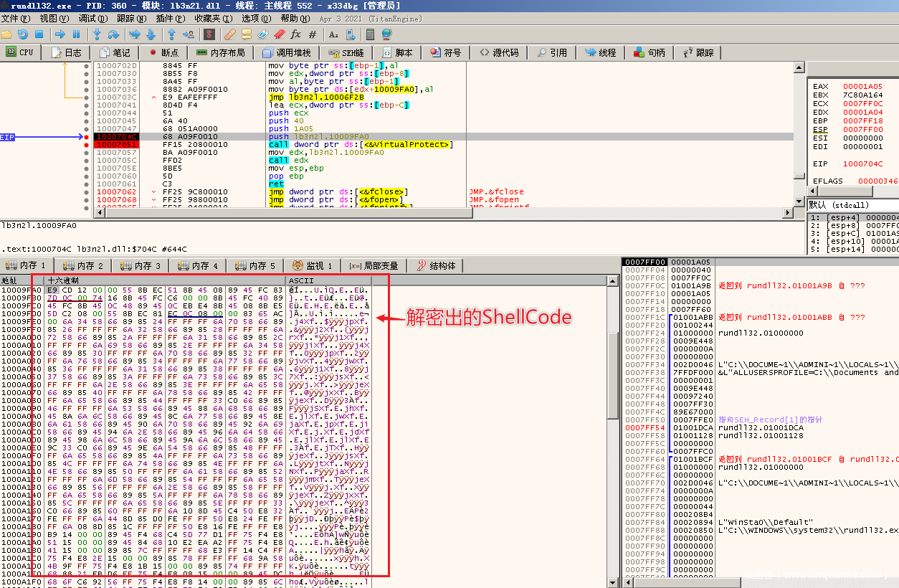Open the Bookmarks red tag icon
The height and width of the screenshot is (588, 899).
[280, 34]
